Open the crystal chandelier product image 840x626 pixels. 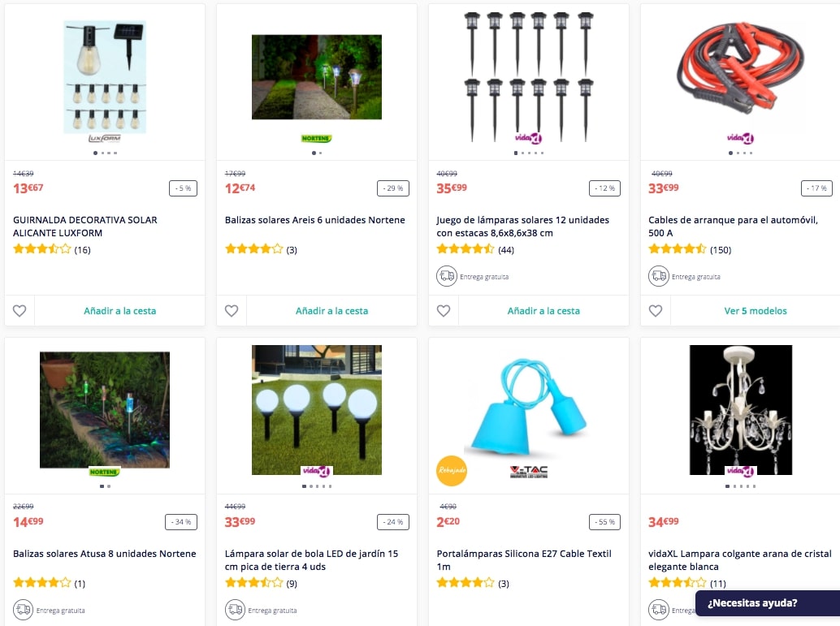click(740, 410)
